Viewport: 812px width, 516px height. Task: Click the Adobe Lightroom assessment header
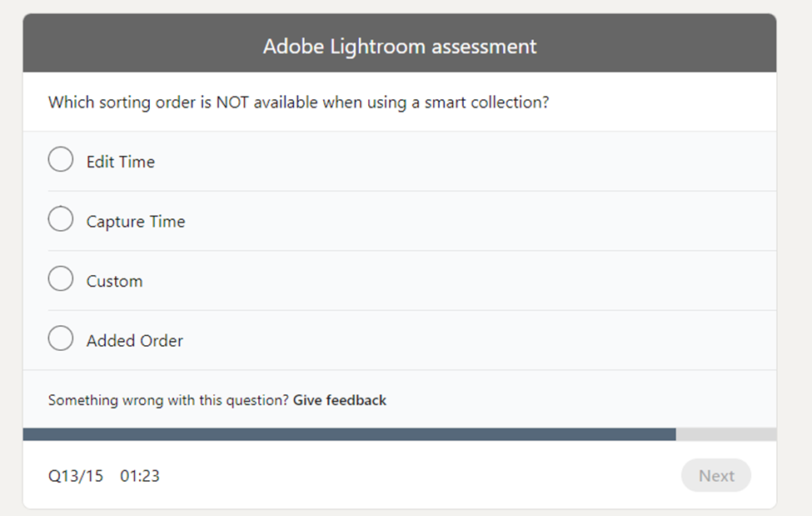point(400,46)
